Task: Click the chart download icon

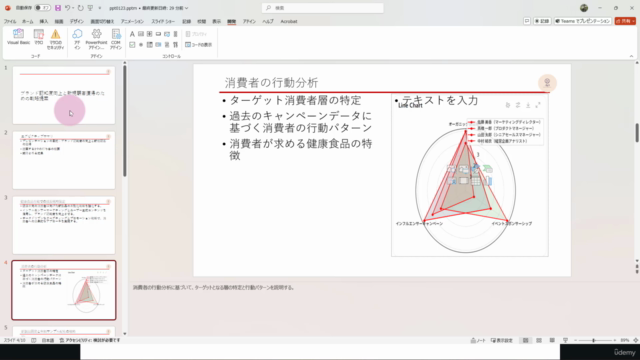Action: point(528,105)
